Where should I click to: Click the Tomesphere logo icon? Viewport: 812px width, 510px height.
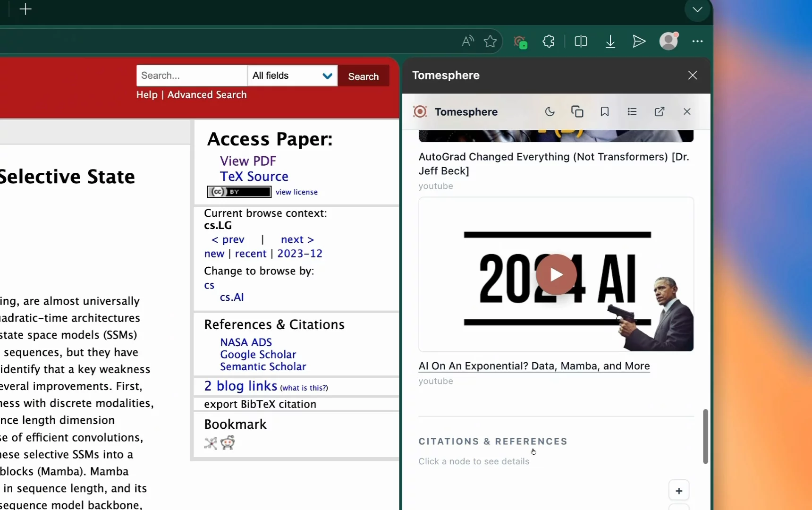pos(420,112)
